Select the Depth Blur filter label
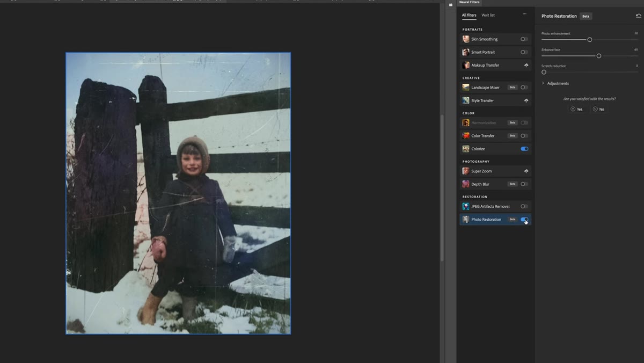The image size is (644, 363). pyautogui.click(x=481, y=184)
